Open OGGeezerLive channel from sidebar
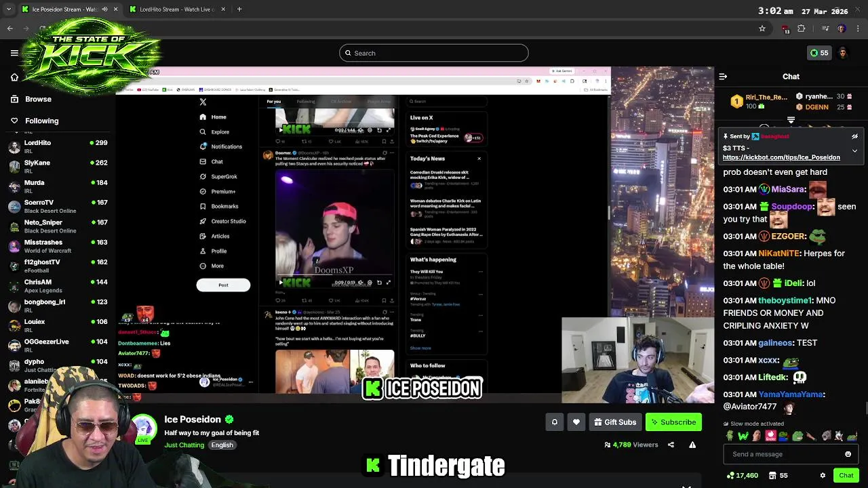The image size is (868, 488). [58, 346]
